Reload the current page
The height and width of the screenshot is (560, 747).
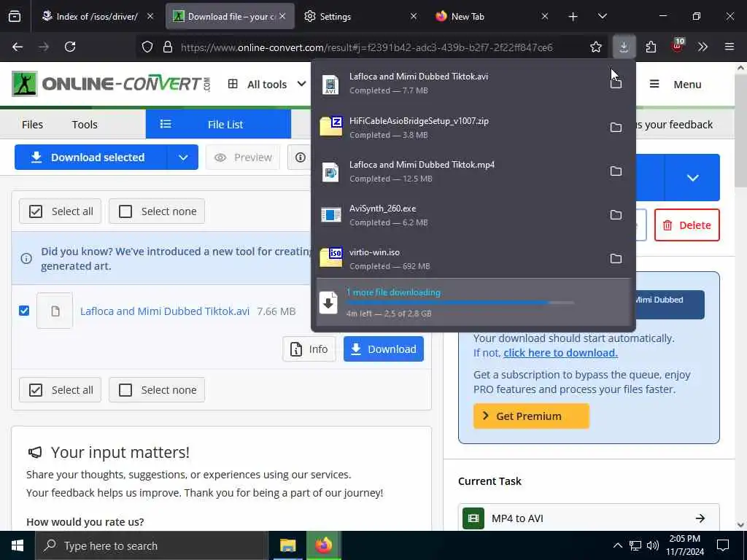70,47
